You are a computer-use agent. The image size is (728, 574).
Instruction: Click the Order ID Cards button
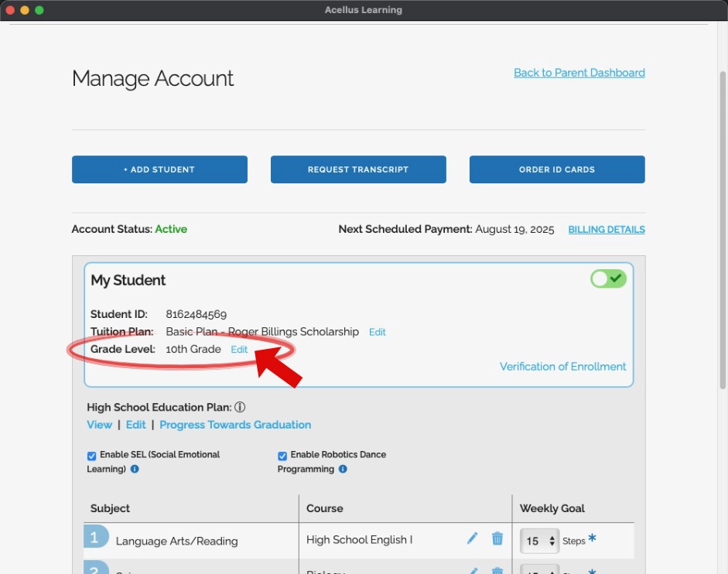(557, 169)
